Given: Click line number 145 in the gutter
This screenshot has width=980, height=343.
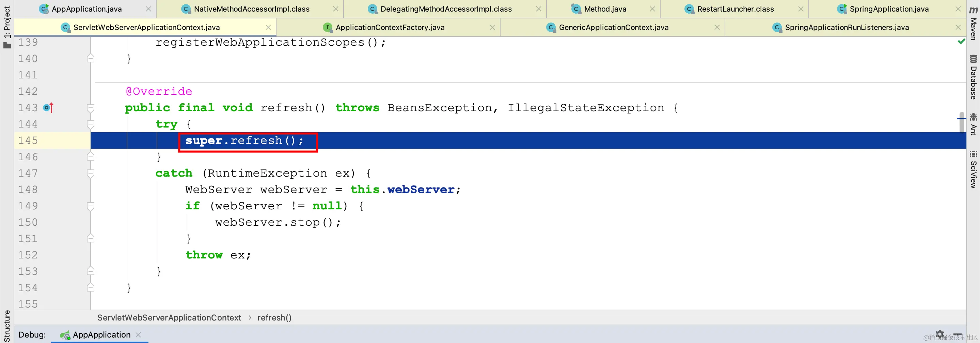Looking at the screenshot, I should click(28, 140).
